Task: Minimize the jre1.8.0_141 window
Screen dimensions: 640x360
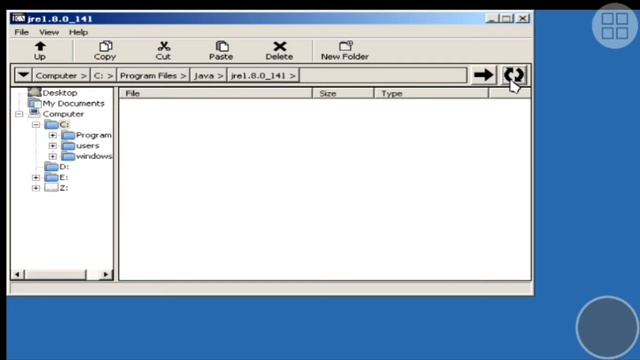Action: 492,18
